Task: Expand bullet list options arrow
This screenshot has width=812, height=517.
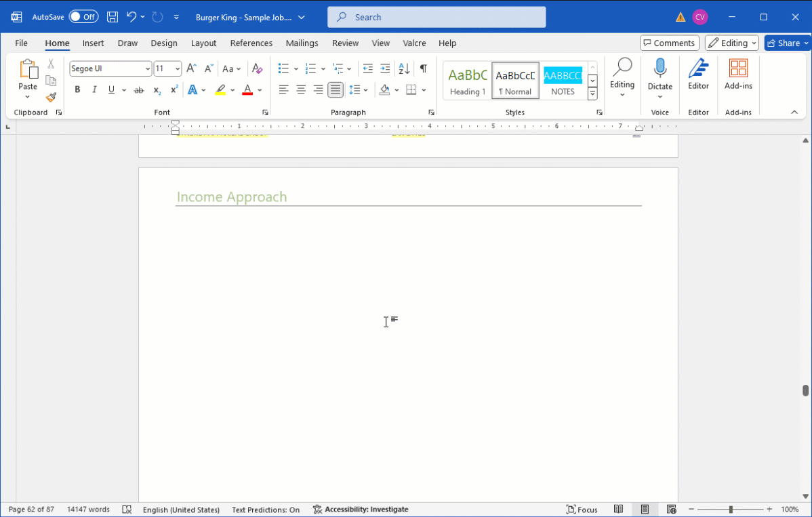Action: pos(296,68)
